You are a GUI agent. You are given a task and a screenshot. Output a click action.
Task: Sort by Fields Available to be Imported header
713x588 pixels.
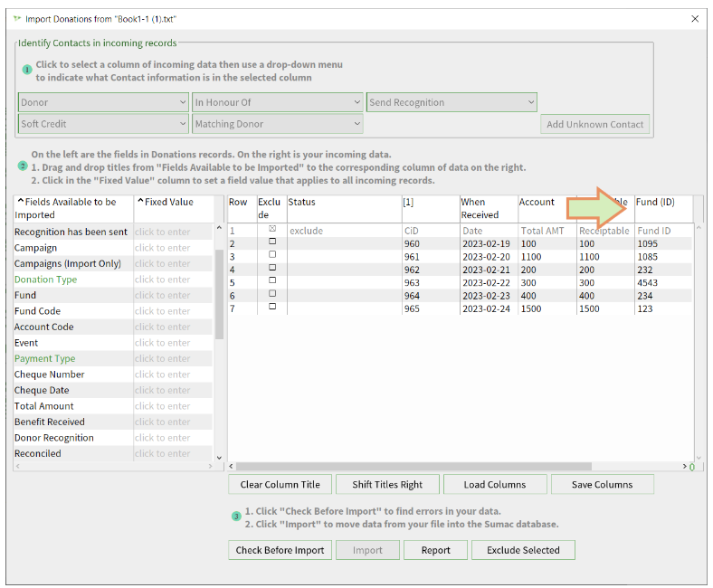[x=73, y=208]
